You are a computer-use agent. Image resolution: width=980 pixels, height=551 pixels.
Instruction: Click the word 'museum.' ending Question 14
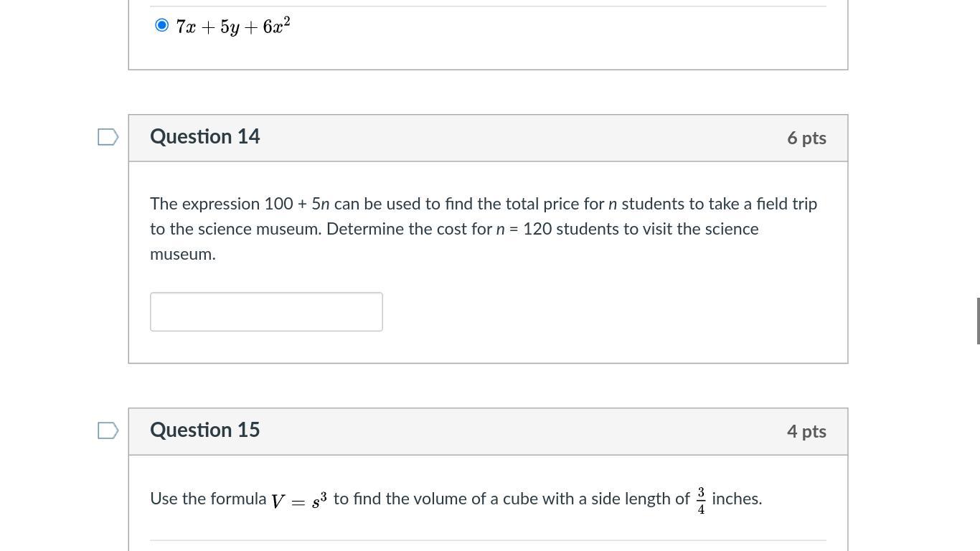pyautogui.click(x=183, y=255)
